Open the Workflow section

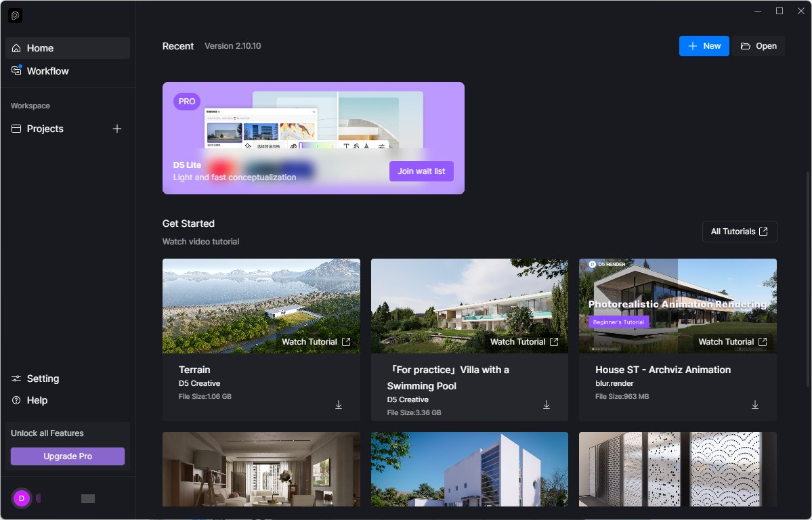[68, 71]
